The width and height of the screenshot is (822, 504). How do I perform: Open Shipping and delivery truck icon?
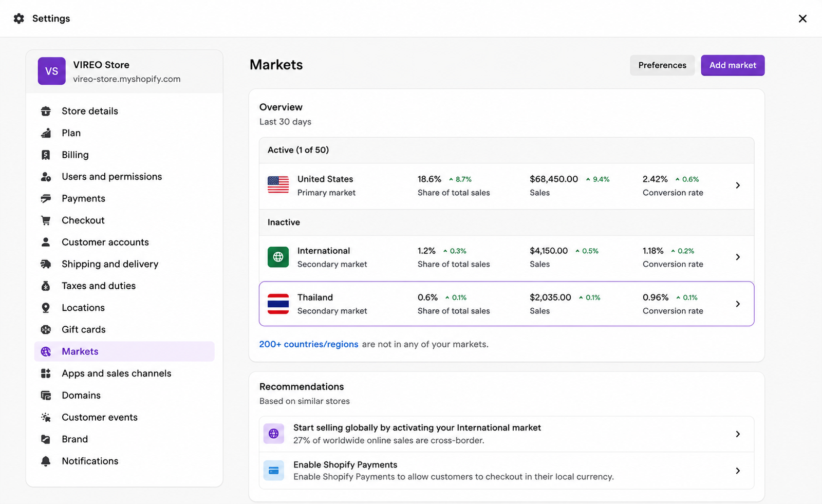coord(46,264)
